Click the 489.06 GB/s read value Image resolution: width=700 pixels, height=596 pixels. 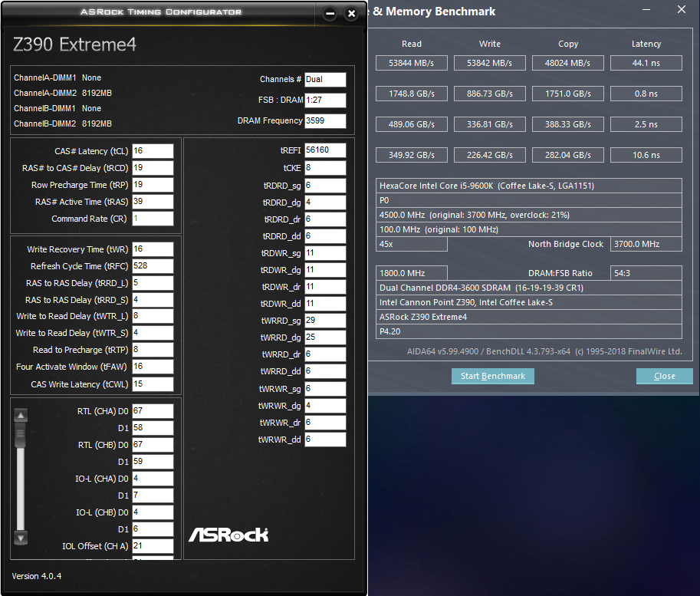coord(411,124)
